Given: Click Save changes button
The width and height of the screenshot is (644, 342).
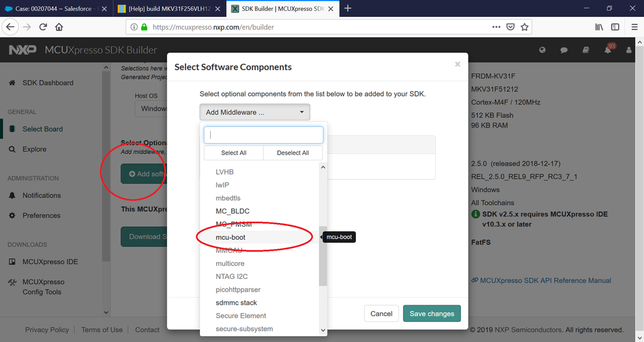Looking at the screenshot, I should click(432, 314).
